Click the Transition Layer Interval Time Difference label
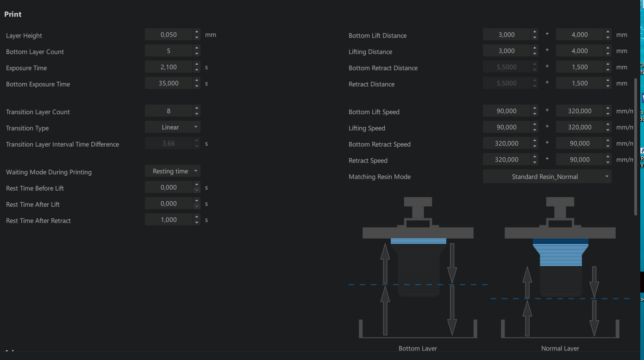 63,144
